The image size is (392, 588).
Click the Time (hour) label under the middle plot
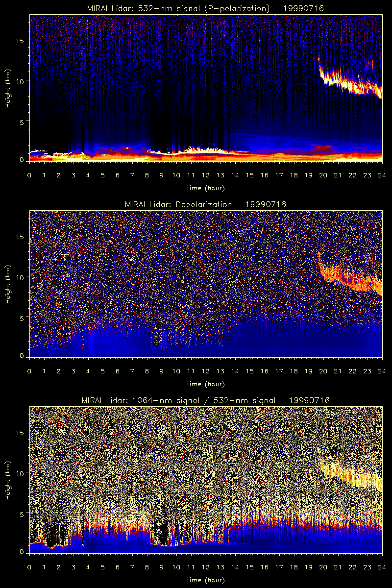pos(205,383)
